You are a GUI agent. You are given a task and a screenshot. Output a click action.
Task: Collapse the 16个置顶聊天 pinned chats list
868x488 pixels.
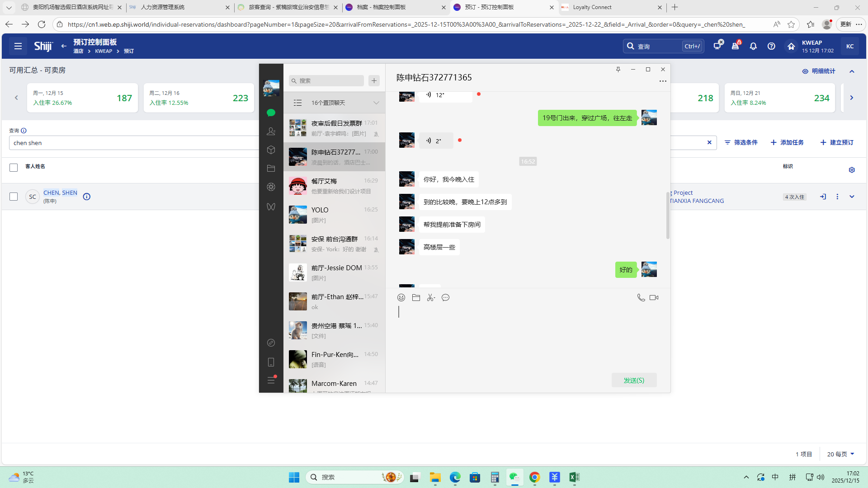(376, 103)
